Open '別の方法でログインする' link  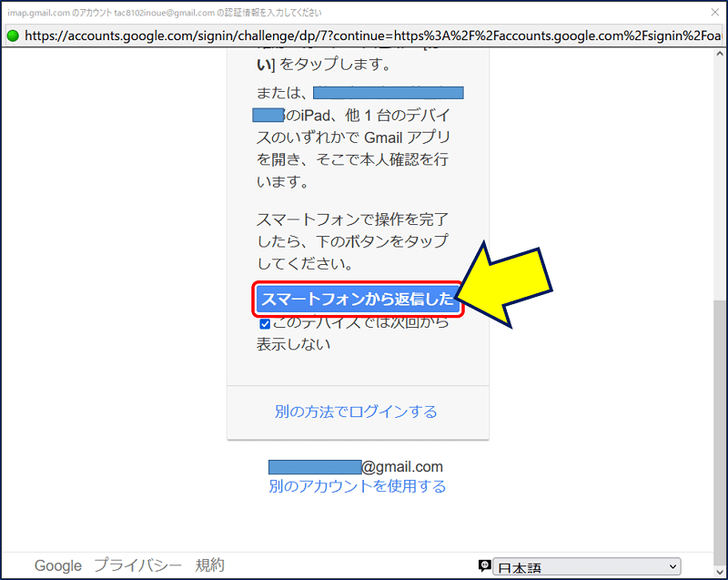356,412
